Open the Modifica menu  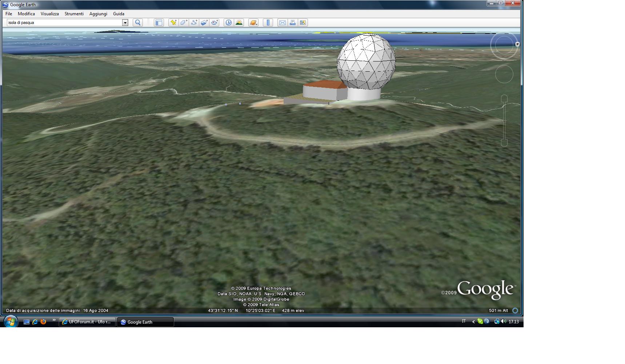tap(26, 14)
